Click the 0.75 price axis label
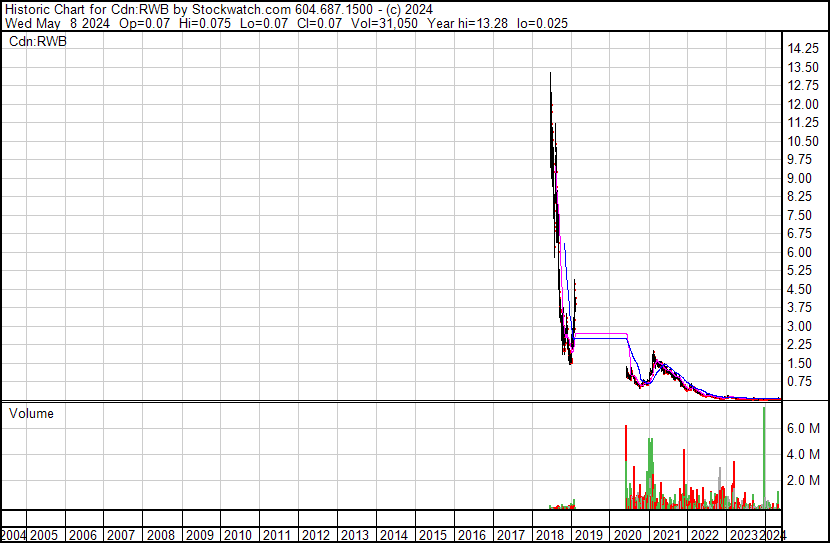 799,382
